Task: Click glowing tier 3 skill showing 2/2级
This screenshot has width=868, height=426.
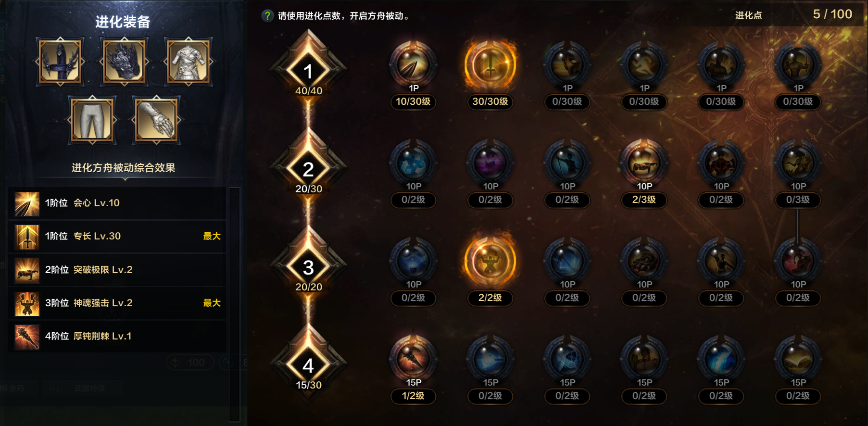Action: pos(490,261)
